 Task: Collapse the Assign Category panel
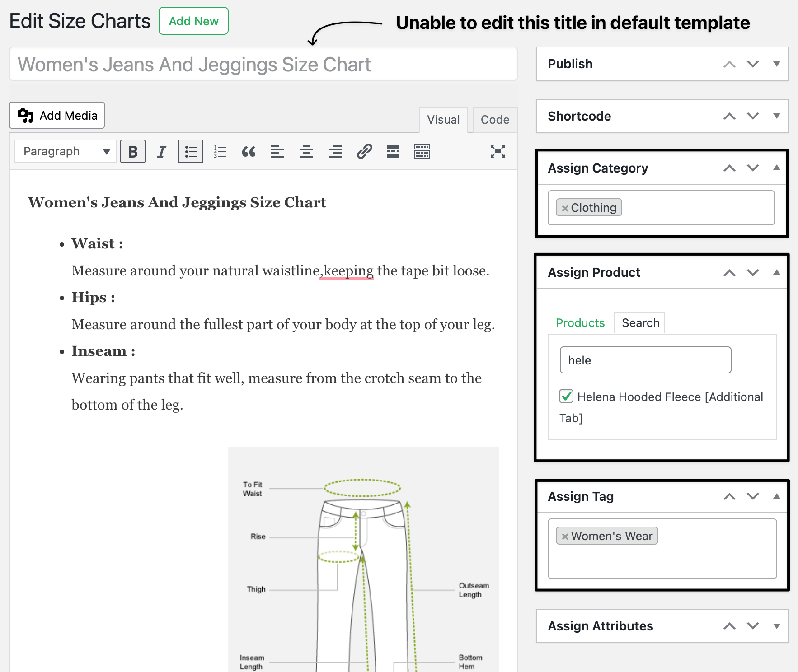point(777,168)
